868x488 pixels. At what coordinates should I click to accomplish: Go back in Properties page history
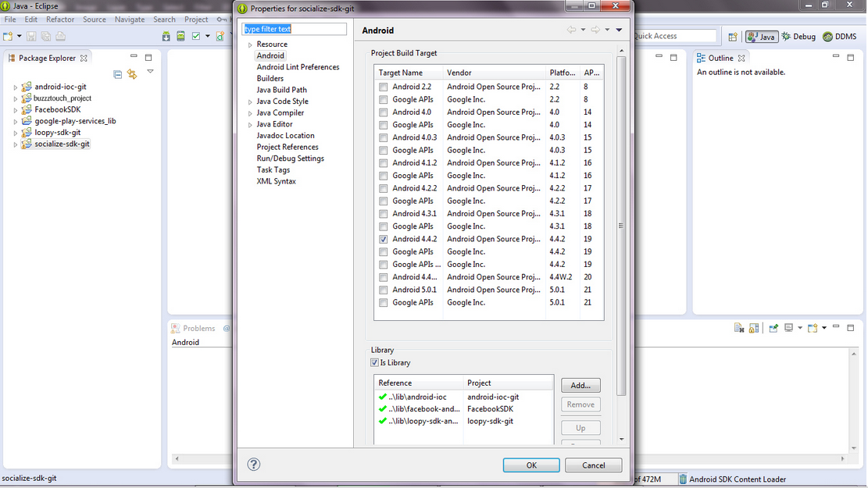(571, 30)
